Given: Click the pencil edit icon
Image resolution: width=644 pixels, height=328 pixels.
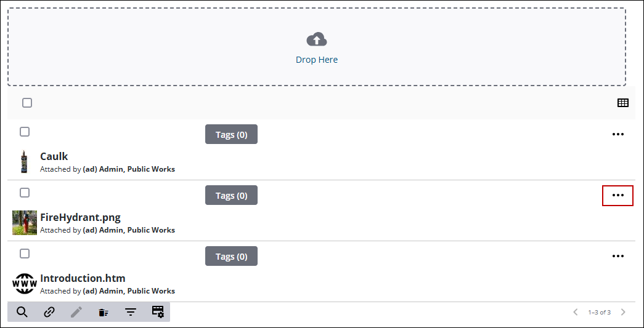Looking at the screenshot, I should pyautogui.click(x=76, y=312).
